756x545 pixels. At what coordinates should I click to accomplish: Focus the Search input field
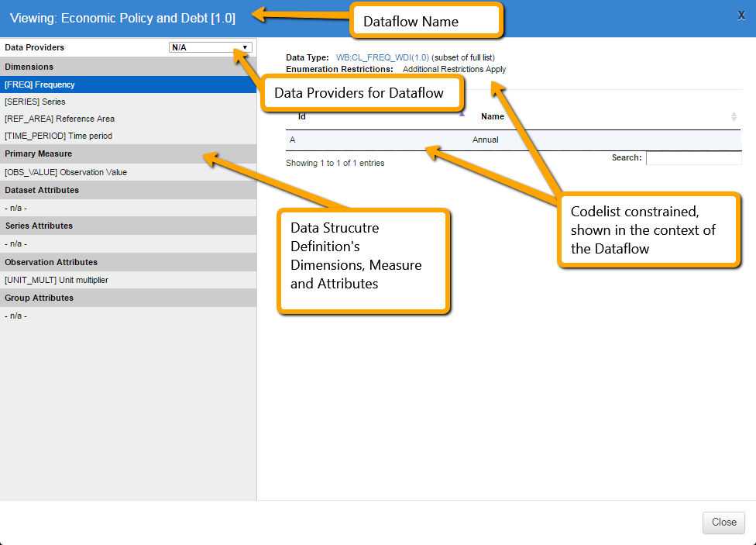point(693,157)
